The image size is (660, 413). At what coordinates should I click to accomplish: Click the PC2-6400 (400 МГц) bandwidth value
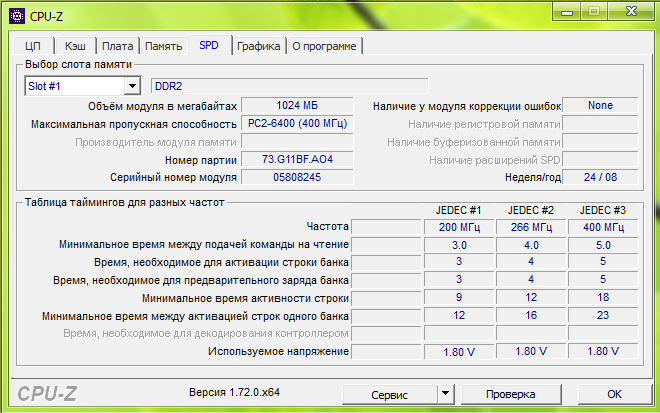[x=297, y=123]
